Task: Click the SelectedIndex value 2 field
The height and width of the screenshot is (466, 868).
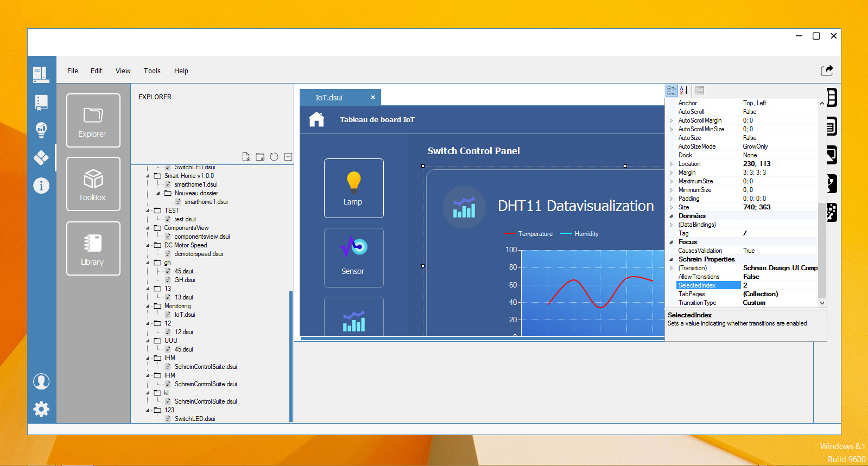Action: point(780,285)
